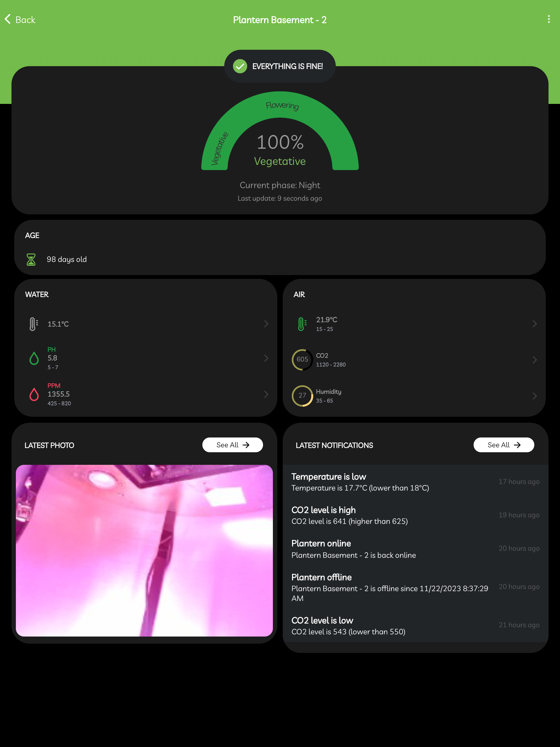Open the 'Temperature is low' notification

click(x=415, y=482)
